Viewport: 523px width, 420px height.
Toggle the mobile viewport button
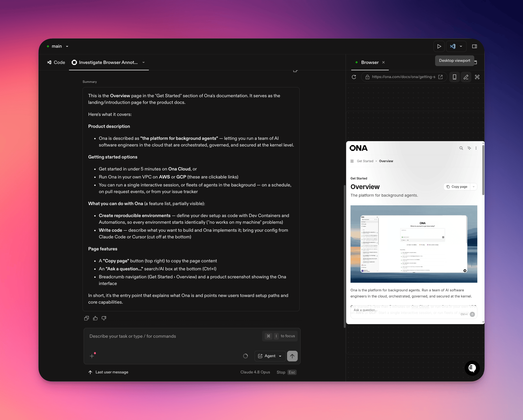pos(455,77)
